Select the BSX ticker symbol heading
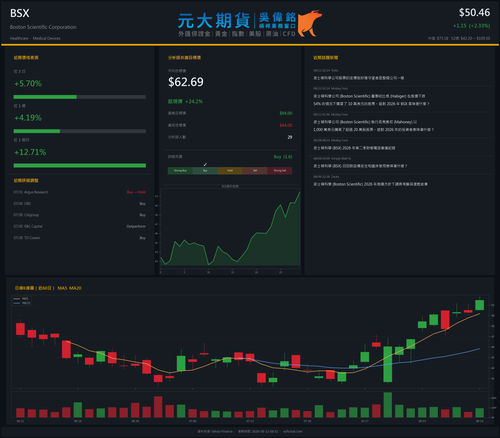Screen dimensions: 500x438 (20, 13)
